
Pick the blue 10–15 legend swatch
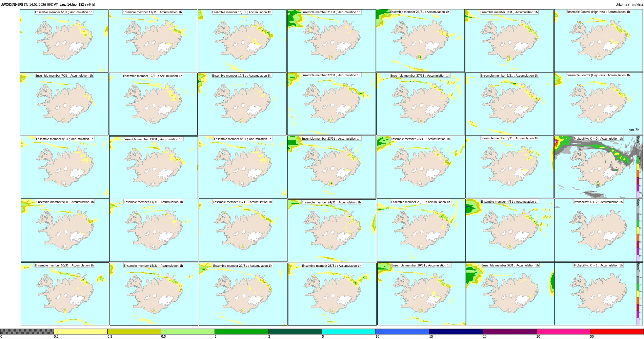coord(402,332)
